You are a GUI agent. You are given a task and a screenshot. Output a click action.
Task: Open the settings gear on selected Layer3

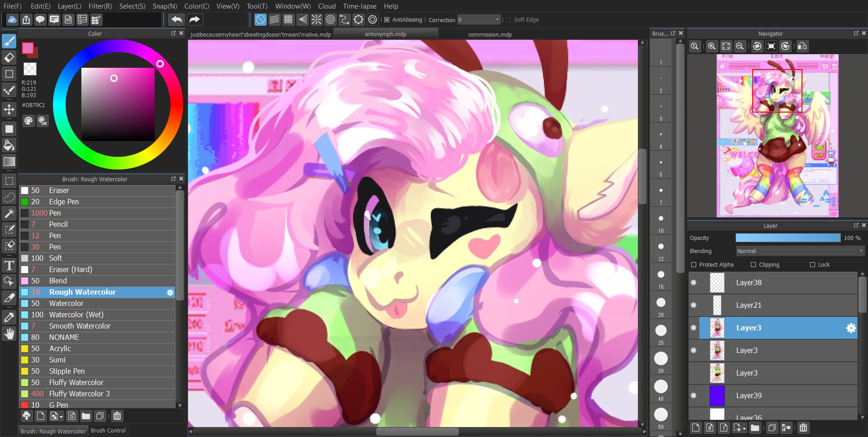[x=851, y=328]
